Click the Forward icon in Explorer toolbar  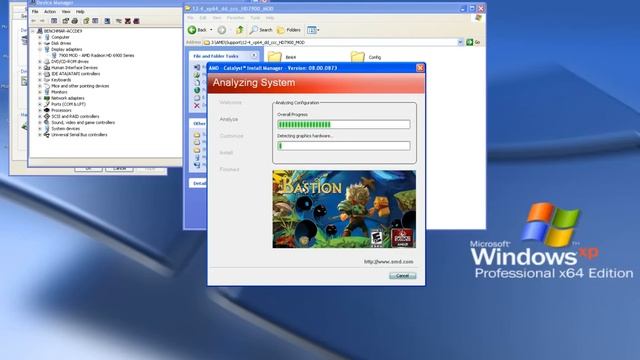point(222,30)
